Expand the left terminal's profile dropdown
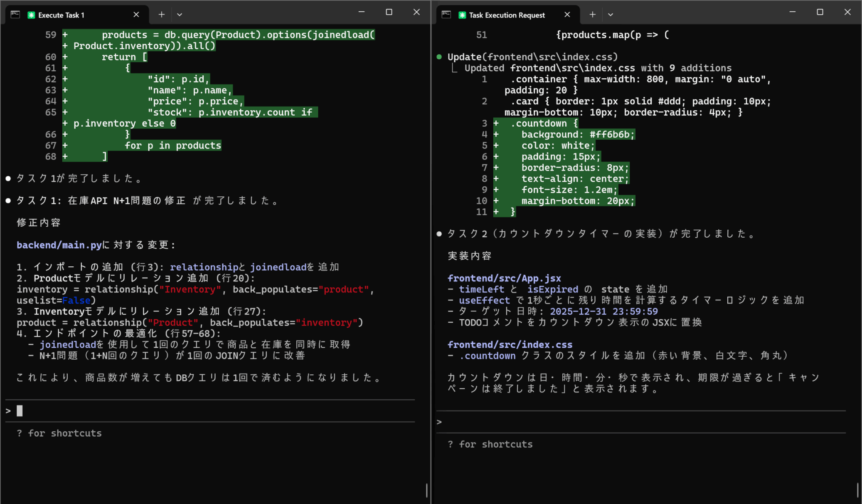The width and height of the screenshot is (862, 504). point(180,15)
